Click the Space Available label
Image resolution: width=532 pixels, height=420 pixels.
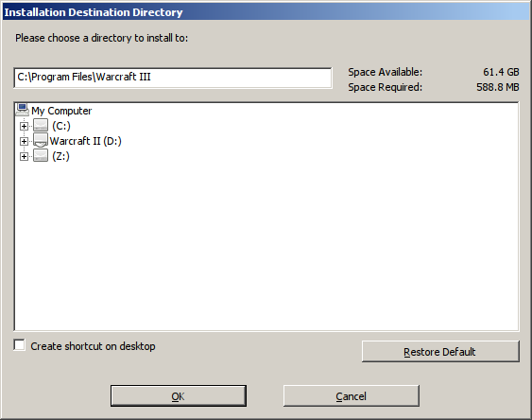(386, 72)
